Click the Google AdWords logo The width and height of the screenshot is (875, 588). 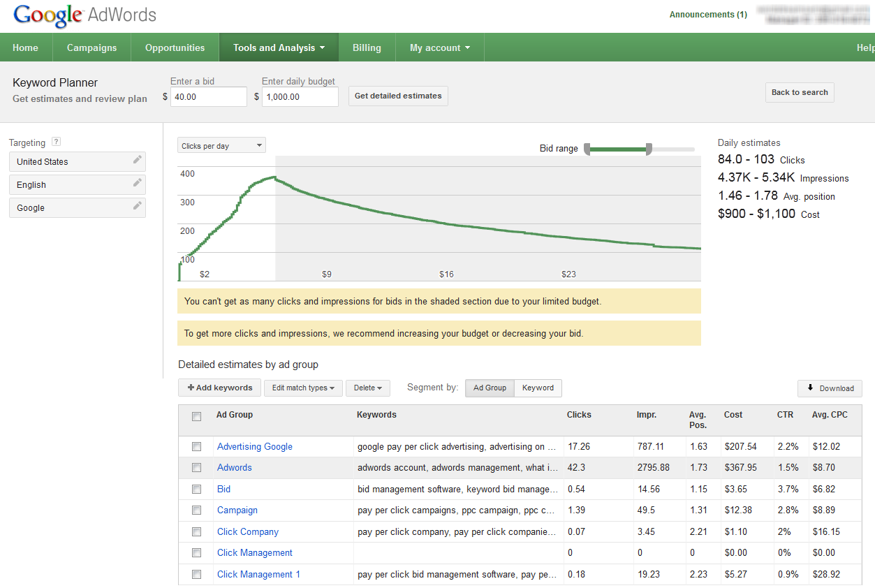click(84, 15)
